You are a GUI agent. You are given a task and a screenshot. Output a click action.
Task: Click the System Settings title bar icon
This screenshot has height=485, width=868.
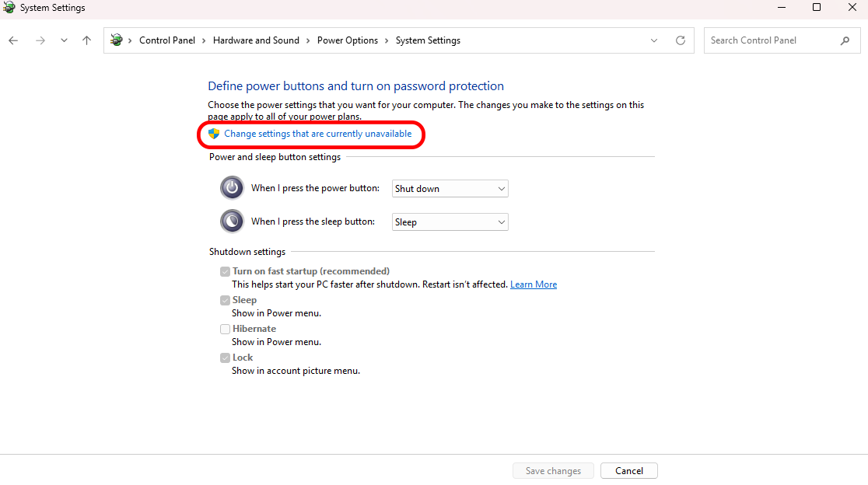[9, 7]
